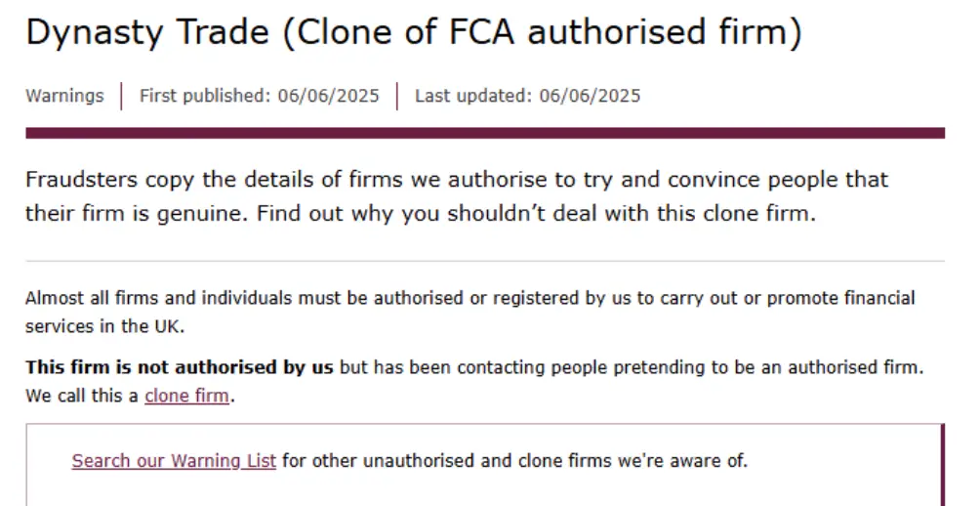Click blank area left of Warning List link
This screenshot has width=980, height=506.
coord(49,460)
